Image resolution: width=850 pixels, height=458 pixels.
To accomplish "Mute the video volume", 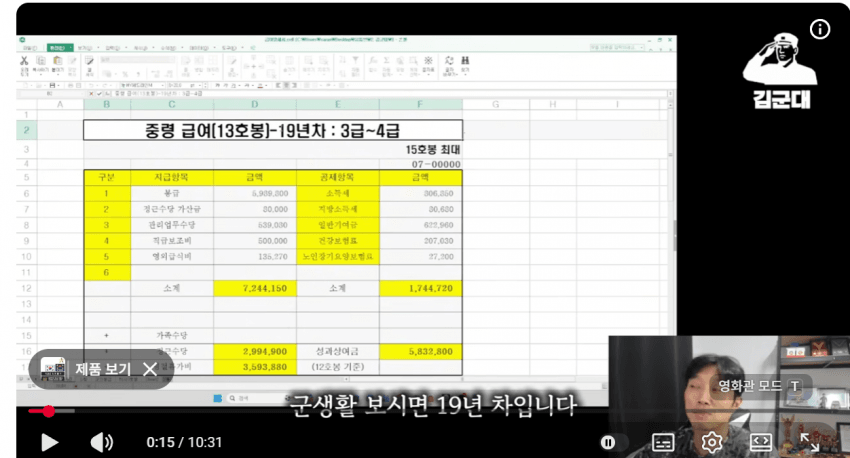I will point(101,442).
